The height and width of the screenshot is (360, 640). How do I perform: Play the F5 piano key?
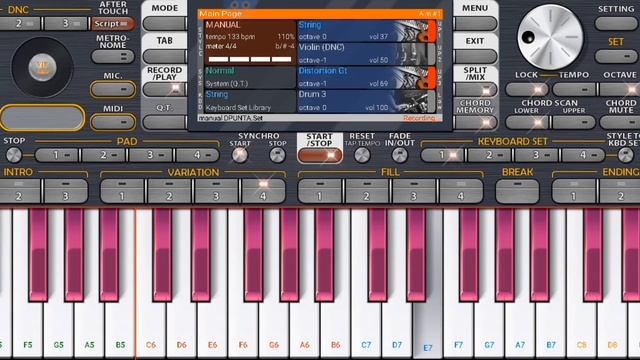point(27,331)
